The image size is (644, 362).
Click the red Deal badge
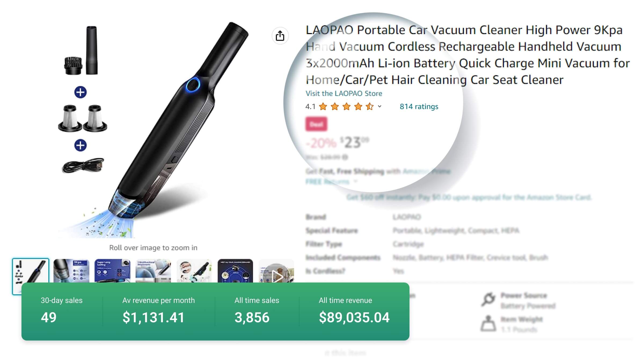point(316,124)
